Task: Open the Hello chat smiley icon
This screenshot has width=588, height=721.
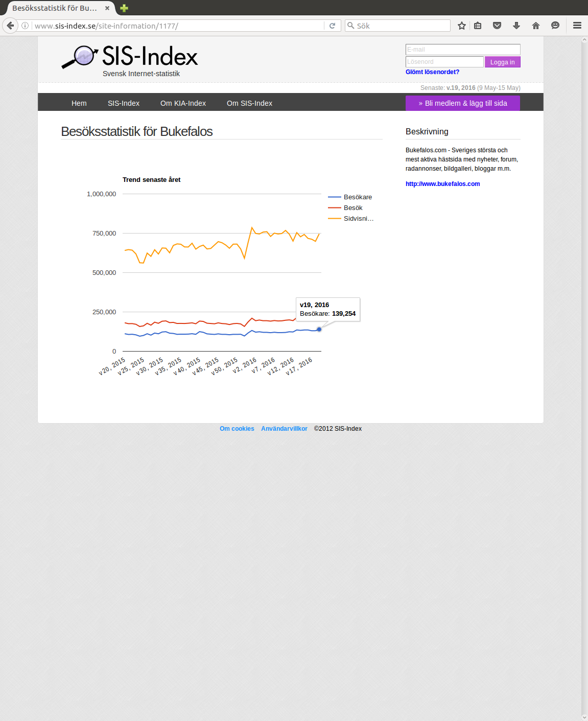Action: 555,26
